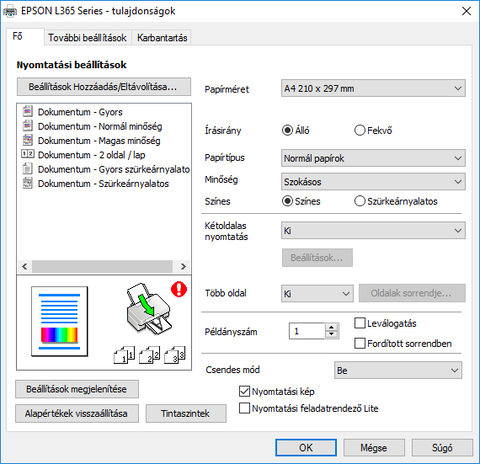Click the collation 3-3 pages icon
480x464 pixels.
point(175,355)
